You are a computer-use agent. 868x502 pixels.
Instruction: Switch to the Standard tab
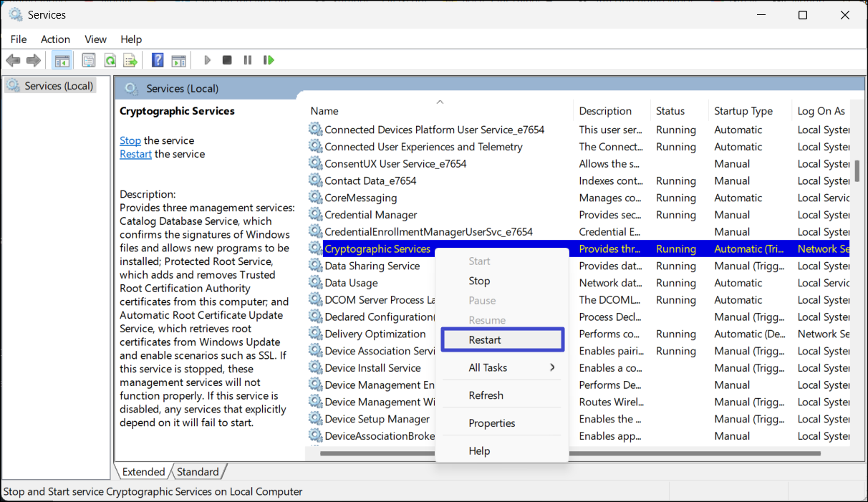(198, 471)
